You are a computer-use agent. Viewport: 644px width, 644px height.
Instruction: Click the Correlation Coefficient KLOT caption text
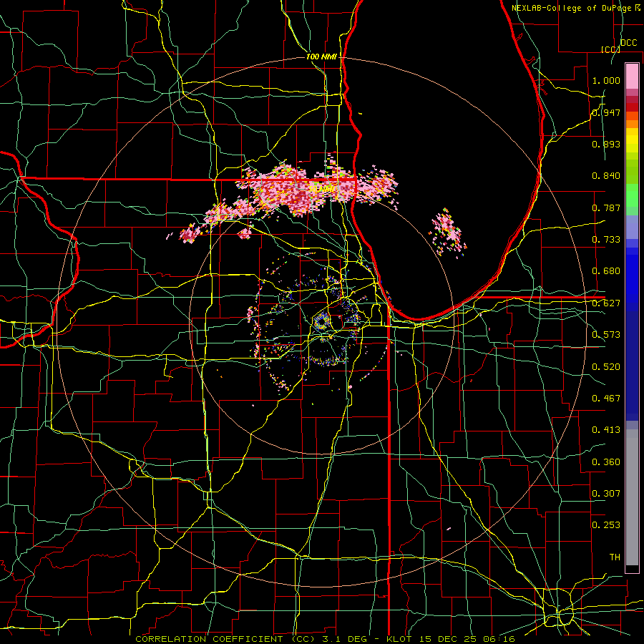click(x=325, y=639)
